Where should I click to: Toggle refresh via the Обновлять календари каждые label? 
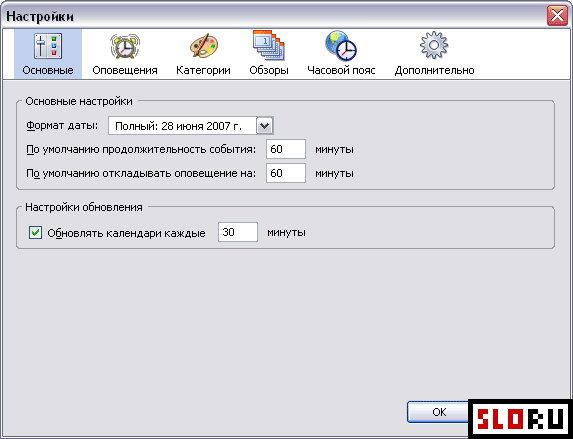(x=126, y=233)
